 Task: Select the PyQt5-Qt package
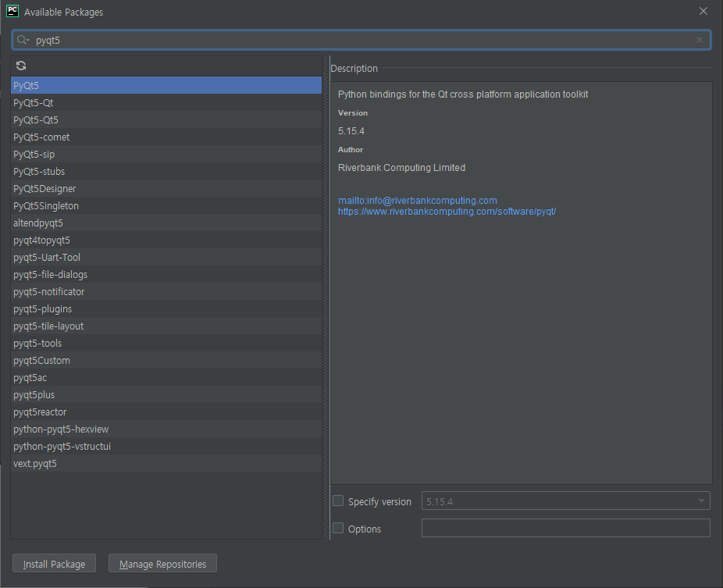pyautogui.click(x=166, y=103)
